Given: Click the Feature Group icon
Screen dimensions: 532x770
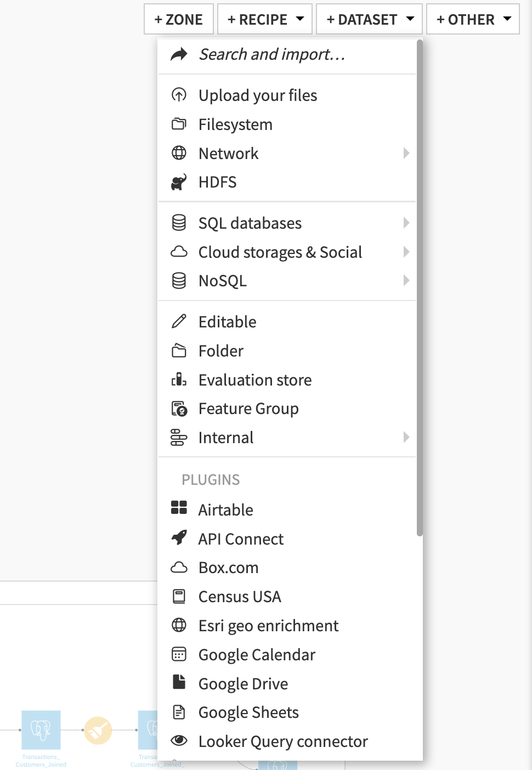Looking at the screenshot, I should point(179,408).
